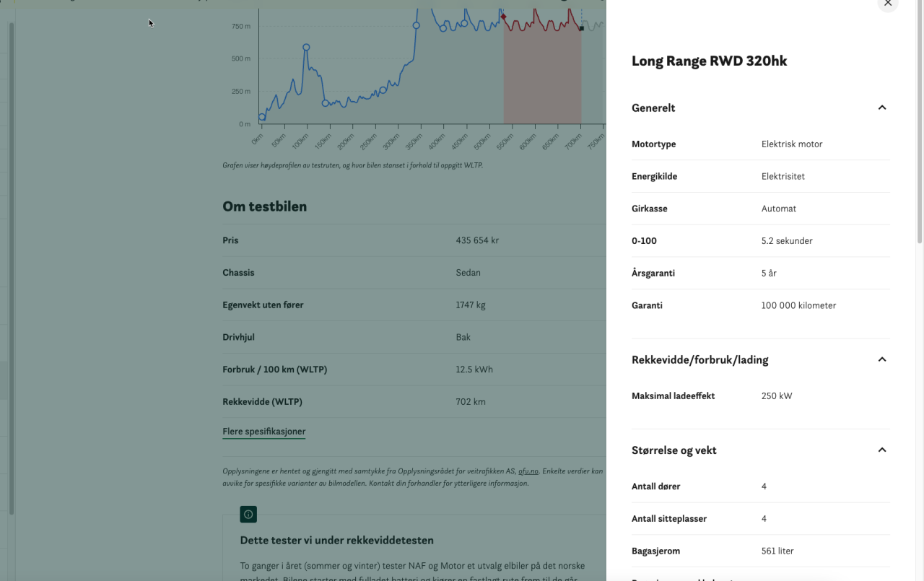Image resolution: width=924 pixels, height=581 pixels.
Task: Close the Long Range RWD specifications panel
Action: click(888, 4)
